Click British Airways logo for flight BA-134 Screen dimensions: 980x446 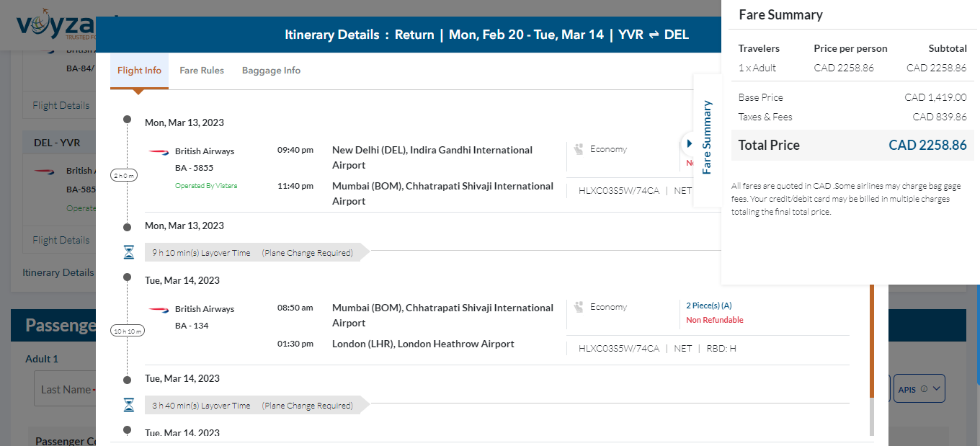point(159,309)
